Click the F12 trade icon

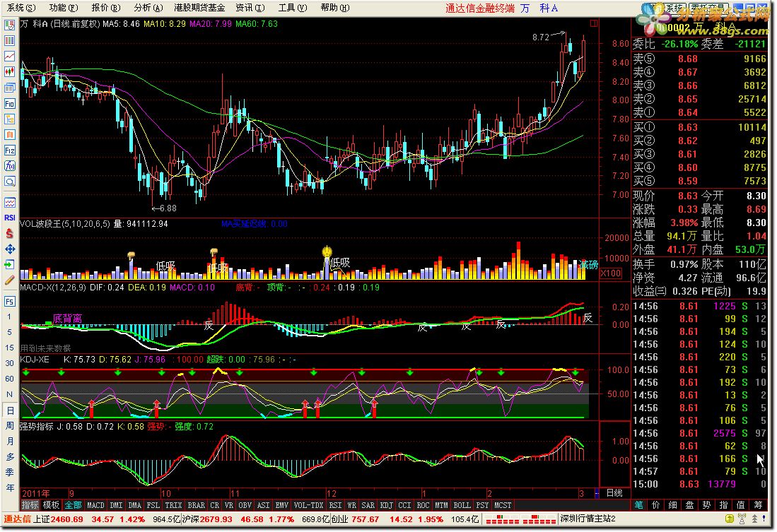click(9, 150)
